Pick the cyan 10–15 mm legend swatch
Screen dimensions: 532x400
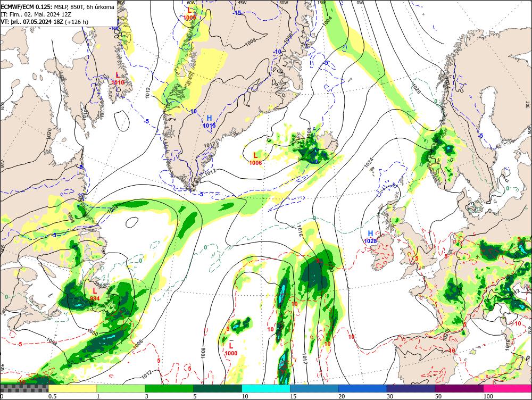pos(265,388)
